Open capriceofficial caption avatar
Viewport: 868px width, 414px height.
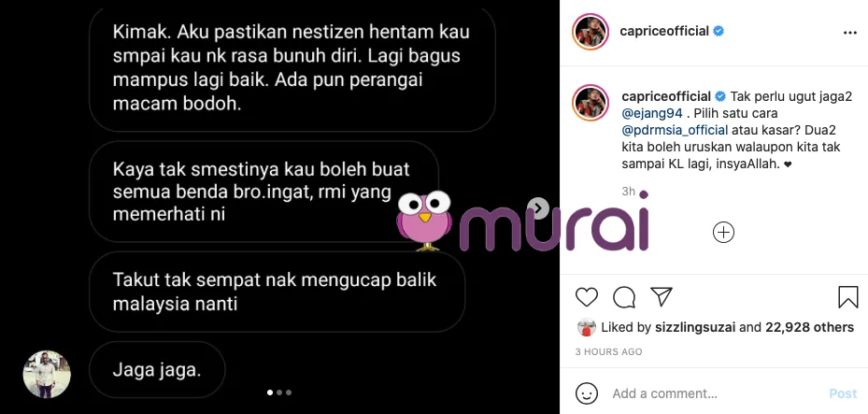click(591, 103)
